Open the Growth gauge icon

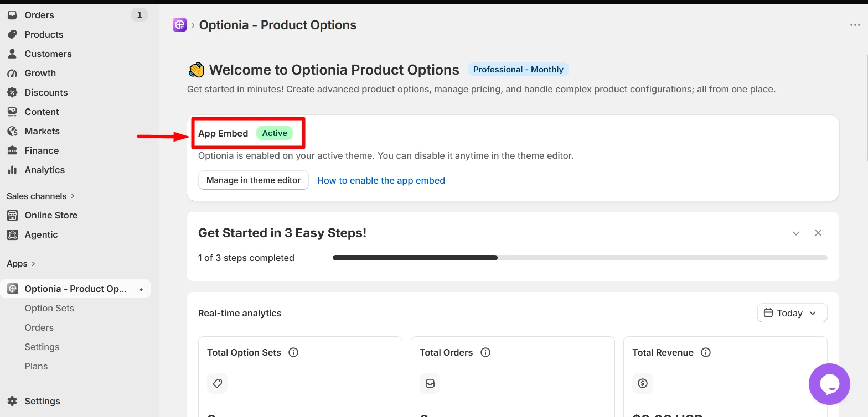pos(12,73)
